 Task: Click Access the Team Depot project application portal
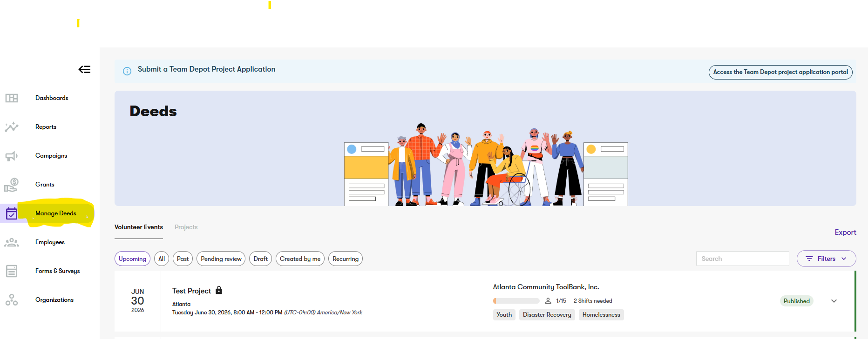tap(780, 72)
